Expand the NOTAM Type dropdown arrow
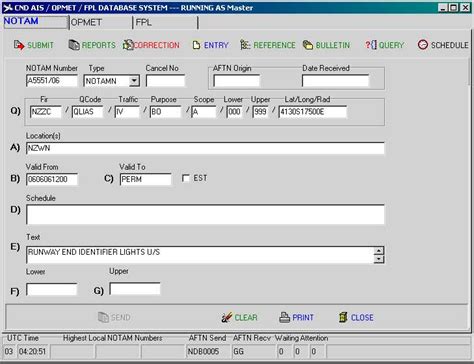474x364 pixels. [x=134, y=81]
